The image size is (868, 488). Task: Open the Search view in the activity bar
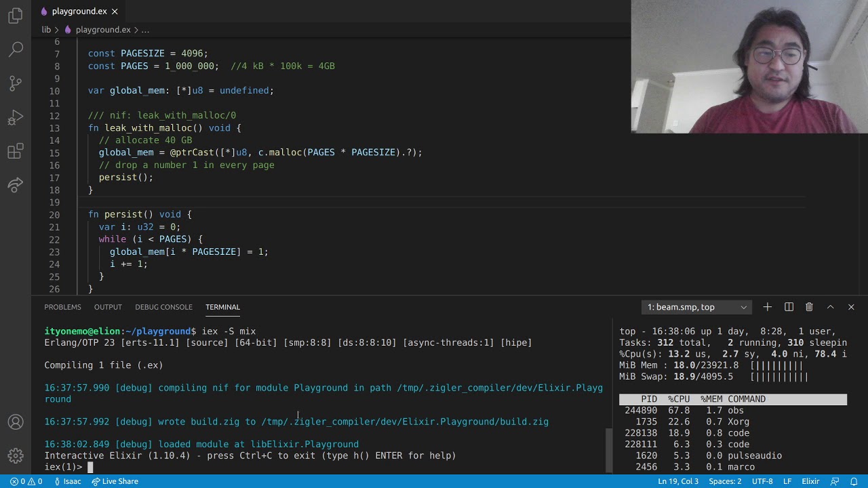[16, 49]
